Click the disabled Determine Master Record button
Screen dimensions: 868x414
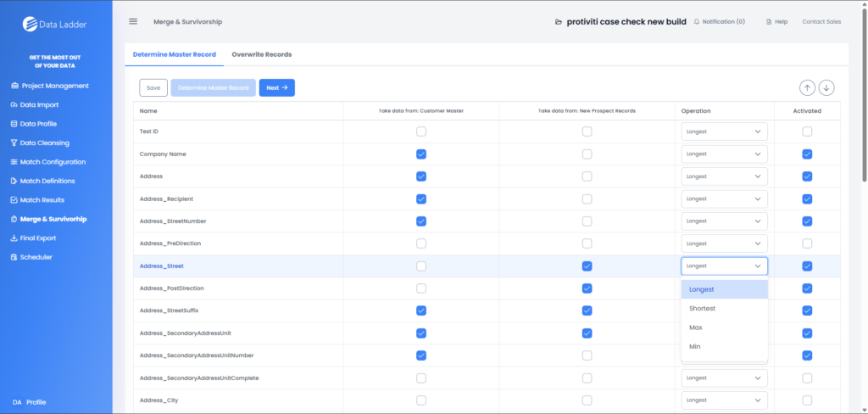pyautogui.click(x=213, y=87)
